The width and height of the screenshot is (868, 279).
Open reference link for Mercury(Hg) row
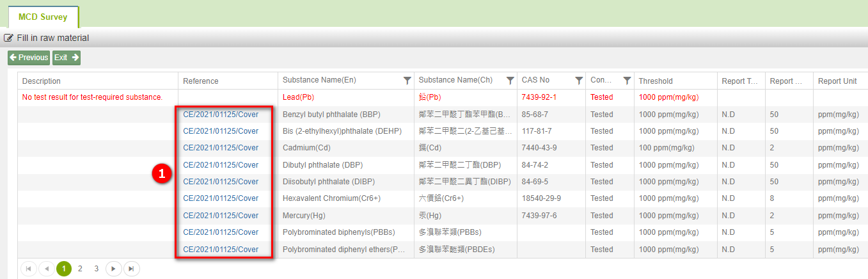(x=221, y=216)
